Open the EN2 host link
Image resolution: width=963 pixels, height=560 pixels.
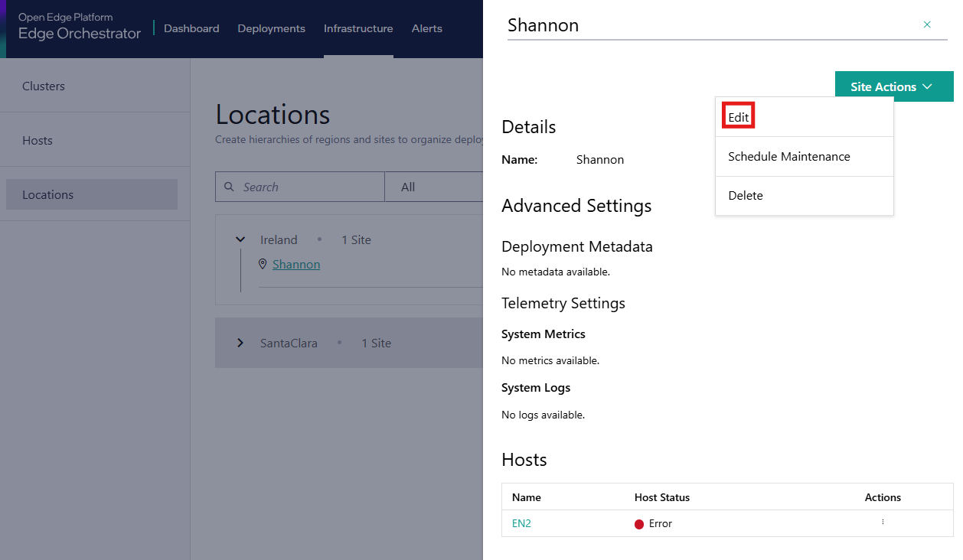tap(521, 523)
